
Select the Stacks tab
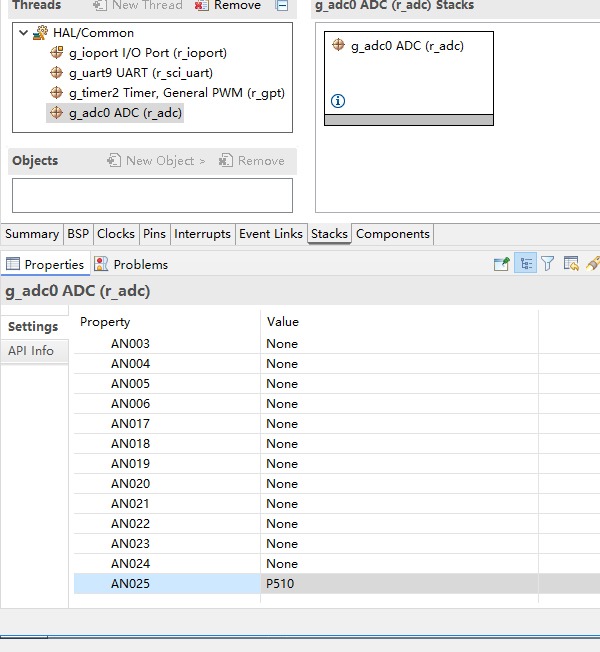pyautogui.click(x=329, y=234)
